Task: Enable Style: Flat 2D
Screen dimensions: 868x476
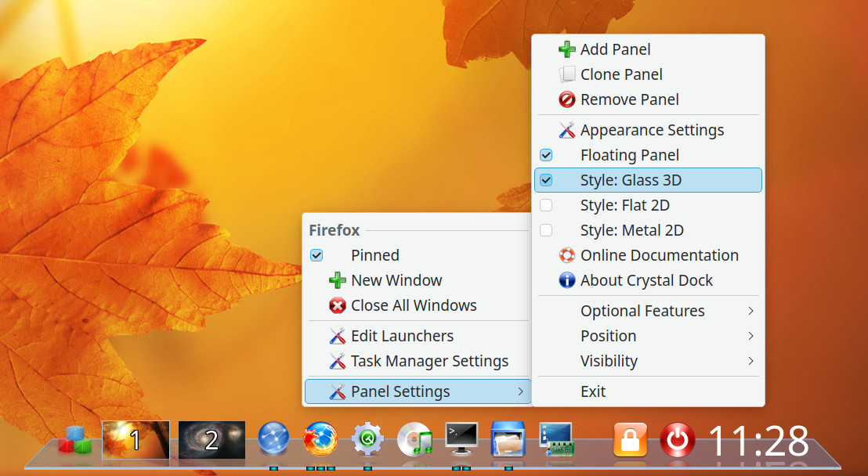Action: (x=626, y=204)
